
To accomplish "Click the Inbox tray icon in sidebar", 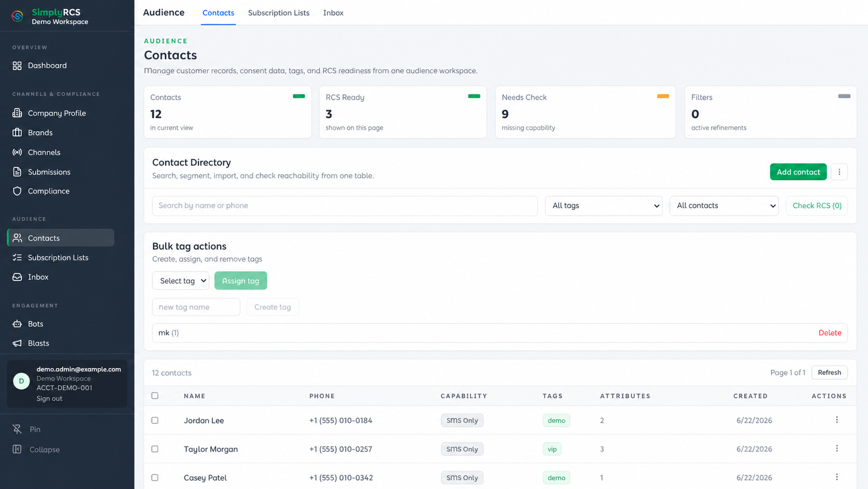I will [x=17, y=277].
